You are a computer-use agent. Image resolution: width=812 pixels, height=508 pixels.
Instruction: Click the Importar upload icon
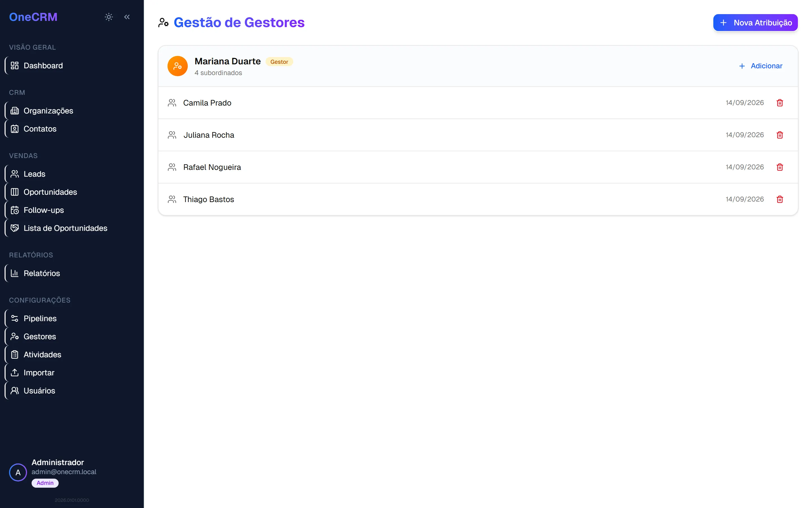pos(14,373)
